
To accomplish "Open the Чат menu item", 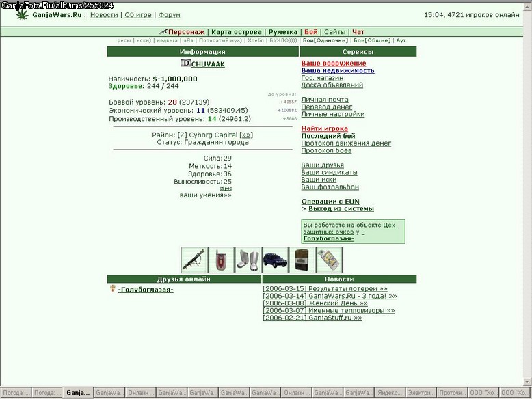I will (x=358, y=32).
